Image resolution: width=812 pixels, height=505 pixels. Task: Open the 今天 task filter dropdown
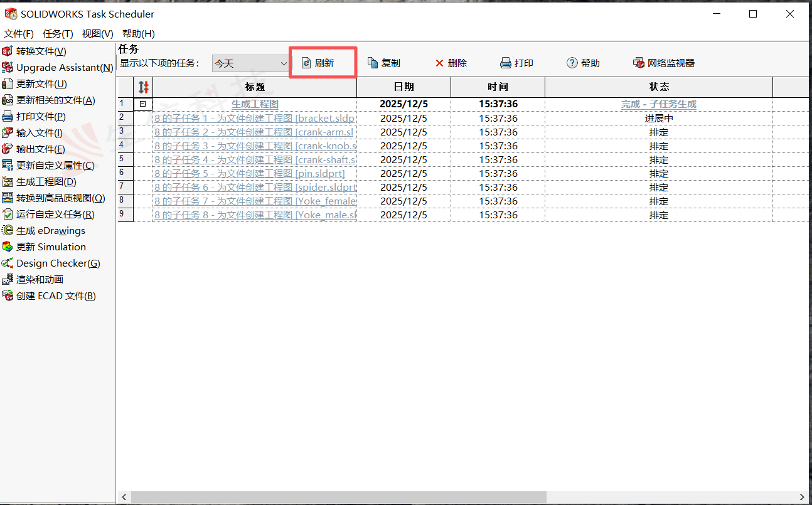tap(250, 63)
